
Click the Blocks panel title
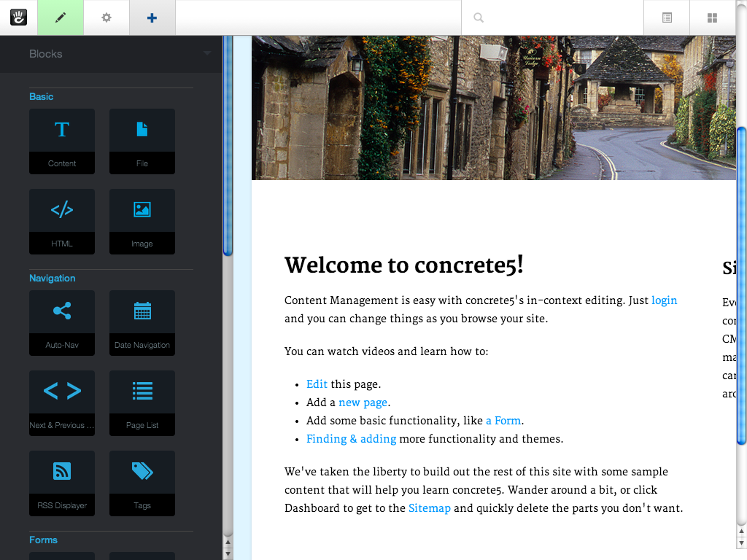(x=46, y=54)
